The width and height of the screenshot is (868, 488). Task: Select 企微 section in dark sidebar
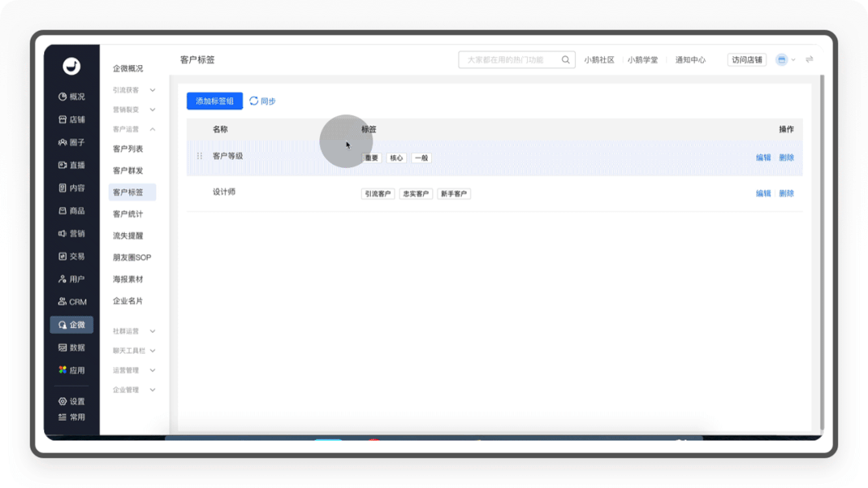pos(72,325)
